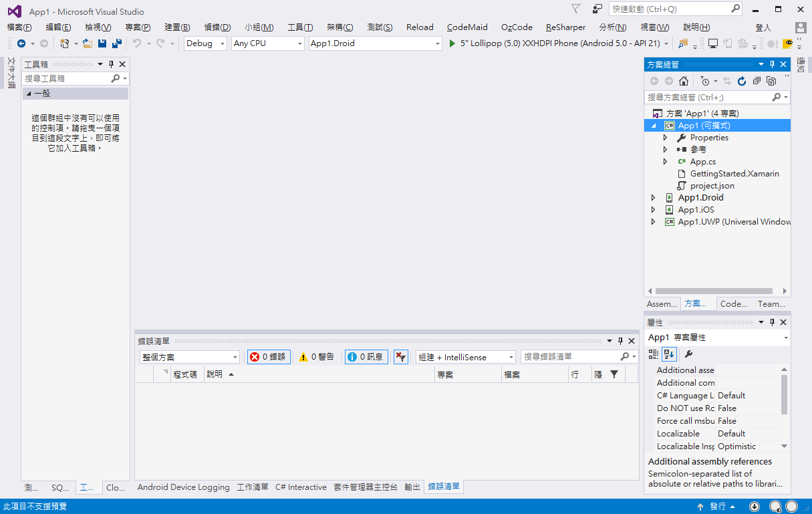The width and height of the screenshot is (812, 514).
Task: Refresh the Solution Explorer tree
Action: coord(742,81)
